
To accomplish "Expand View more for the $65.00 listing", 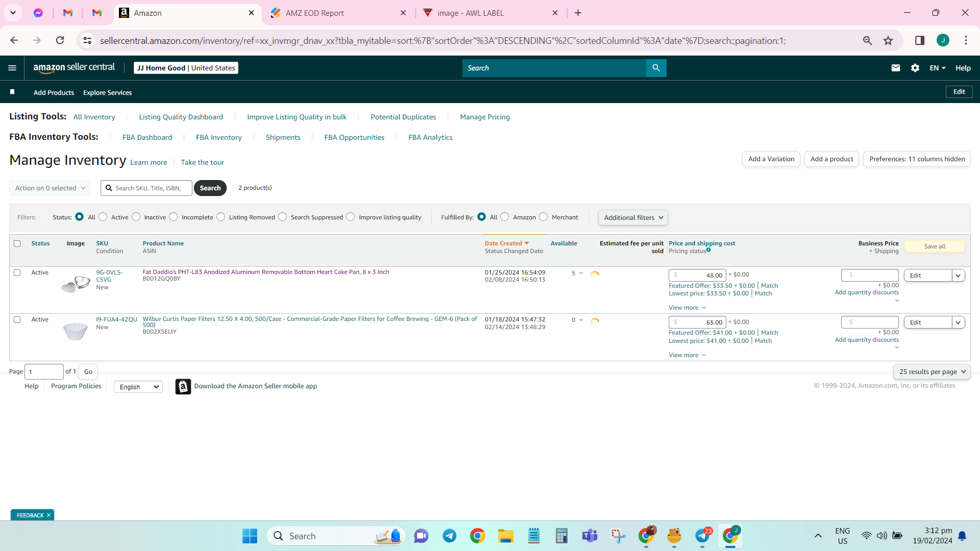I will pos(687,355).
